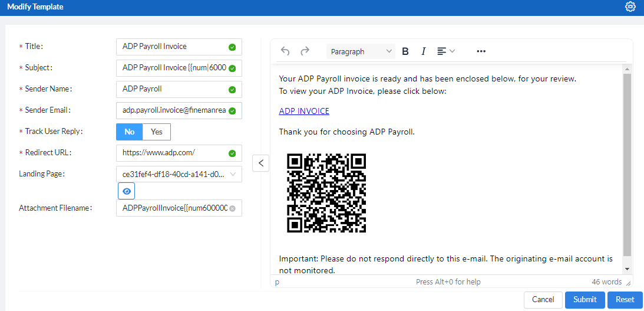Click the 'Important: Please do not respond' paragraph
Image resolution: width=644 pixels, height=311 pixels.
point(445,264)
